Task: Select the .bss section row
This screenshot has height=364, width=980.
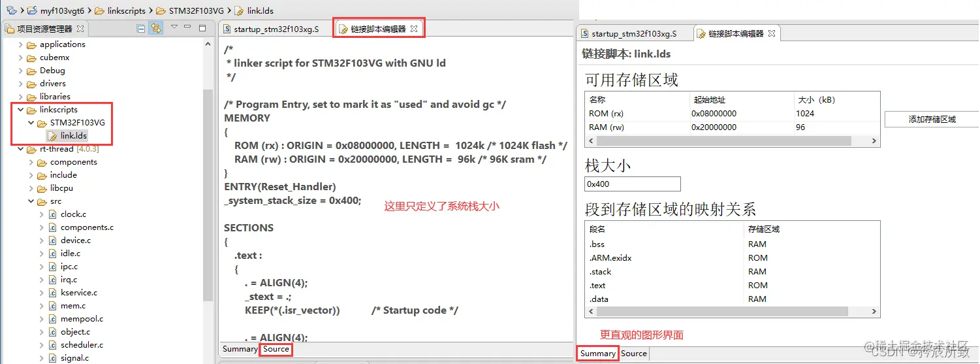Action: [x=733, y=244]
